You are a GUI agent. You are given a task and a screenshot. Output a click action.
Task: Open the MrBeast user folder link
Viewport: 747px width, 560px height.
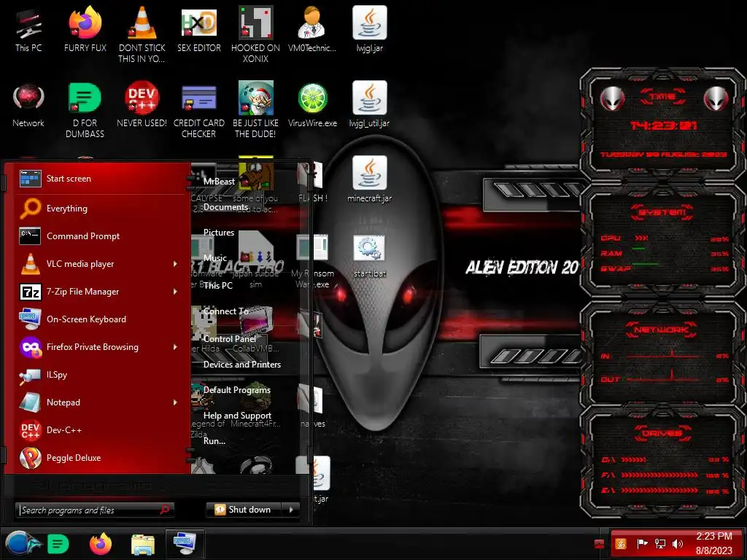point(219,182)
